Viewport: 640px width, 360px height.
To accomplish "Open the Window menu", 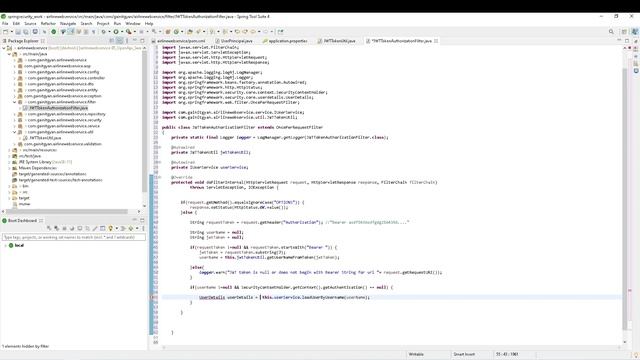I will [133, 24].
